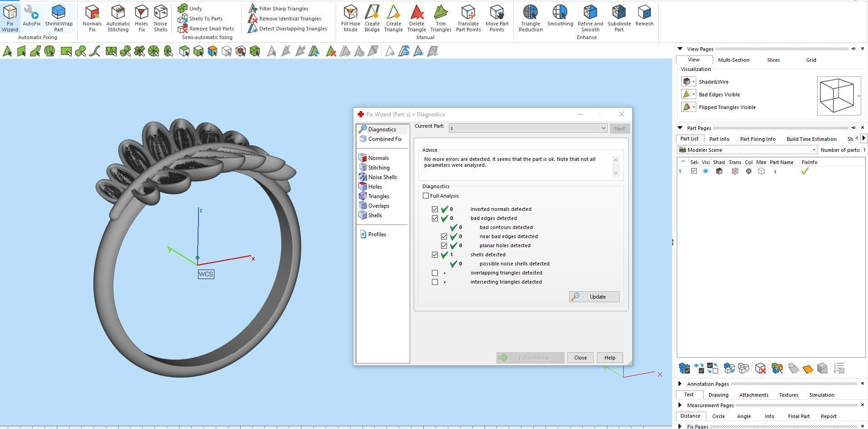
Task: Click Translate Part Points
Action: (x=468, y=19)
